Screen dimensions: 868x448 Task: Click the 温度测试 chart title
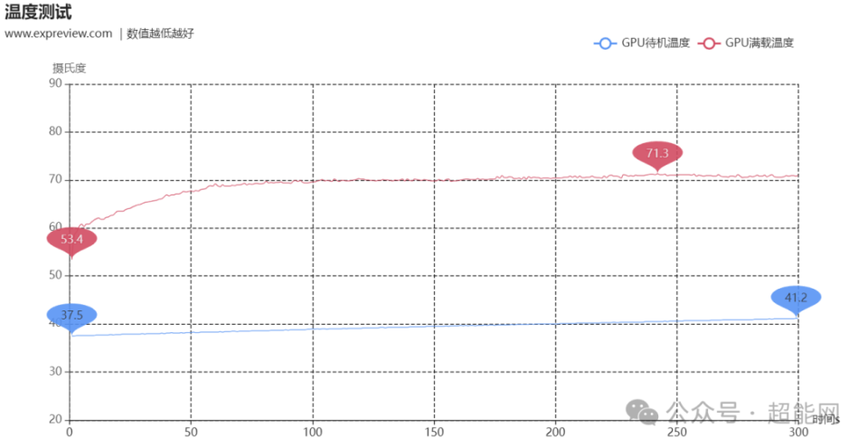[x=38, y=12]
